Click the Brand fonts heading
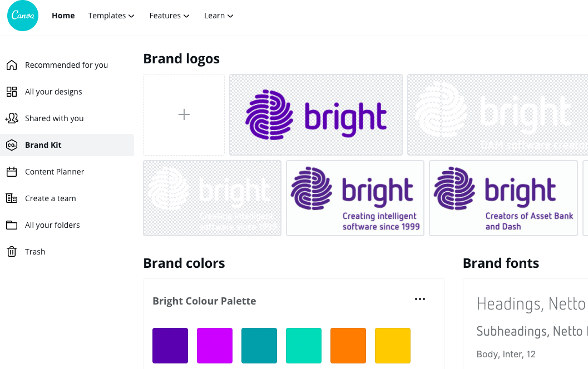Screen dimensions: 588x369 pyautogui.click(x=501, y=263)
